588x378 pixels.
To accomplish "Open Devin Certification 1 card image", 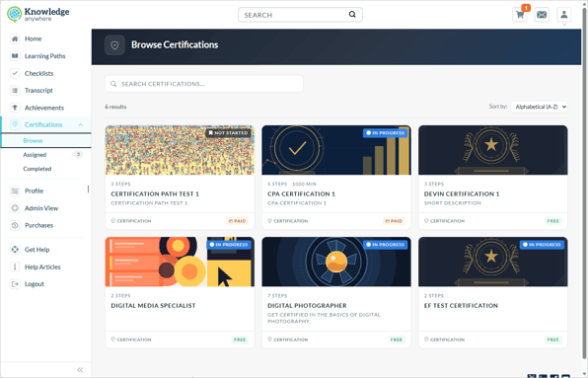I will point(492,150).
